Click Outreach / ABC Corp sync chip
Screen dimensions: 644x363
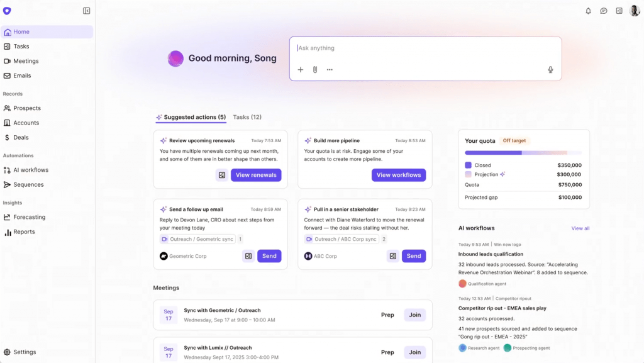coord(341,239)
